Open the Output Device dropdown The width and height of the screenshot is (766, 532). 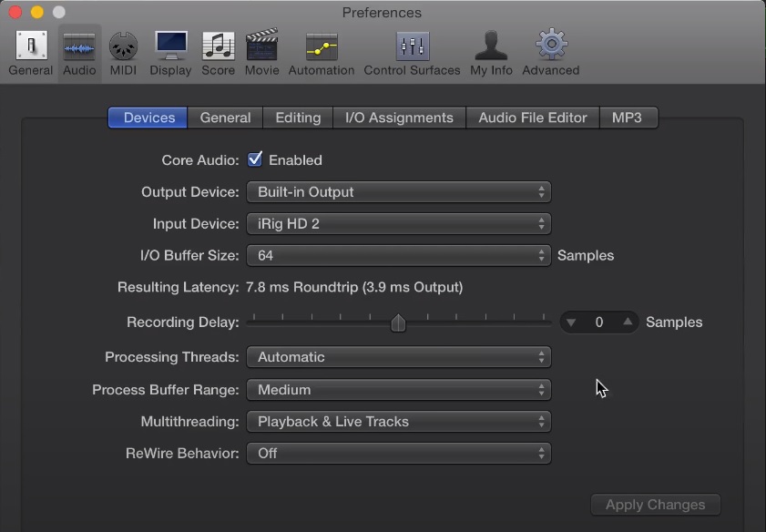tap(399, 192)
